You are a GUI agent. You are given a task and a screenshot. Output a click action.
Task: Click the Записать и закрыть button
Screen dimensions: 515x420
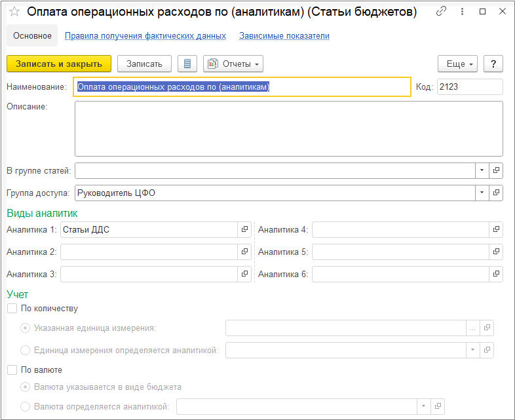(59, 64)
